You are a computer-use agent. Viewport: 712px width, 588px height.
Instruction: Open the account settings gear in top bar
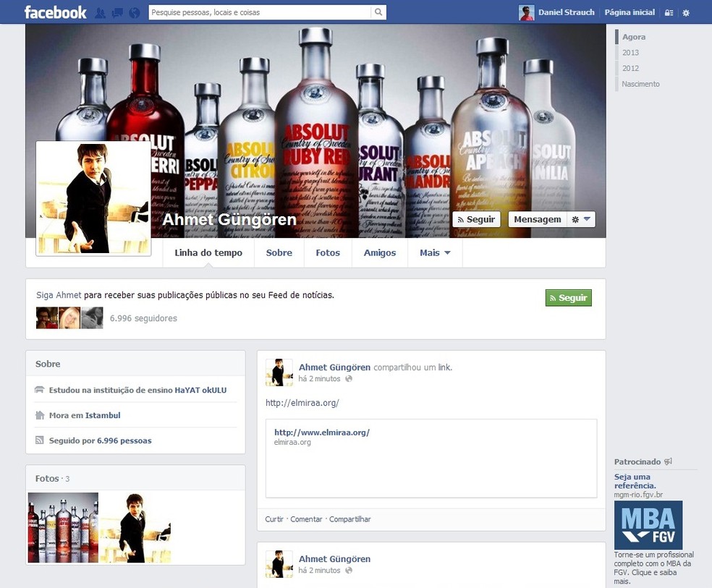click(x=686, y=13)
